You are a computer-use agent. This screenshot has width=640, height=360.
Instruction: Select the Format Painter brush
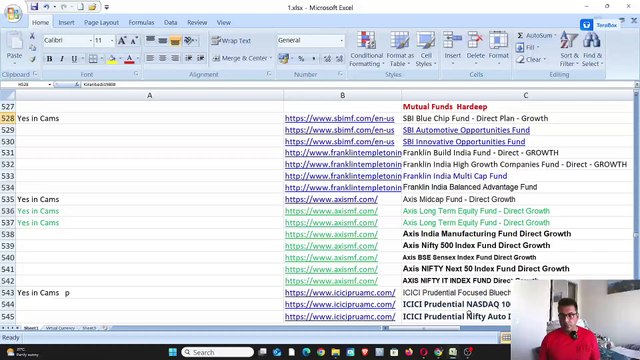point(32,59)
